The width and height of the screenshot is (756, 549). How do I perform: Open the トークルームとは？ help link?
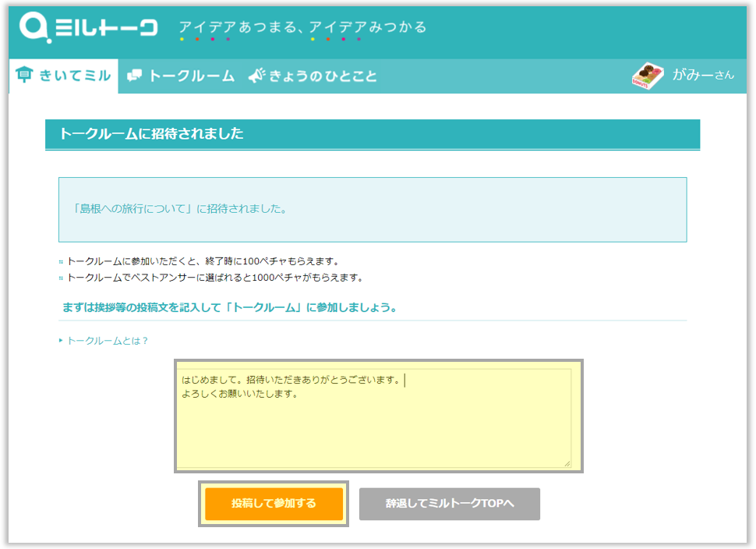tap(108, 341)
